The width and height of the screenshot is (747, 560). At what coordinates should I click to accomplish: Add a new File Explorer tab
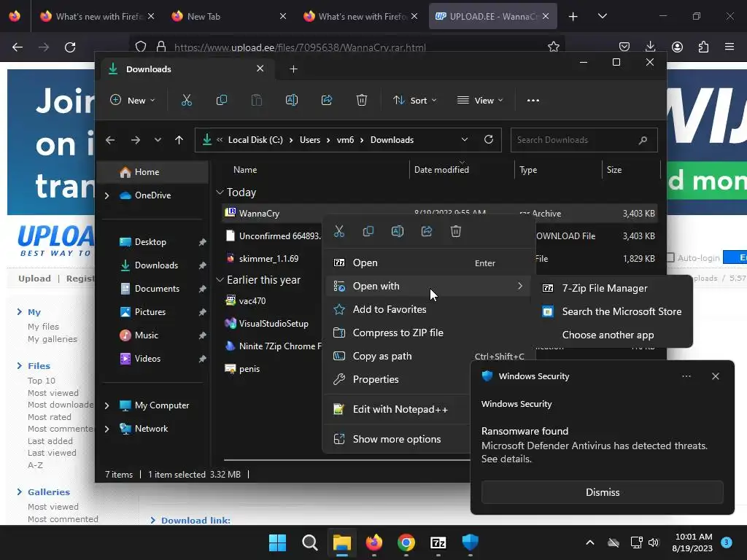293,69
